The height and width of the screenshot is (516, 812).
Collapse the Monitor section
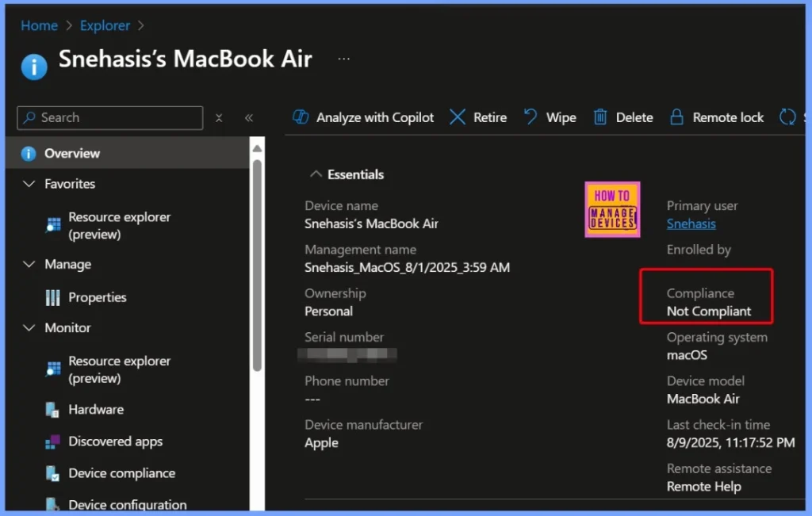tap(29, 327)
